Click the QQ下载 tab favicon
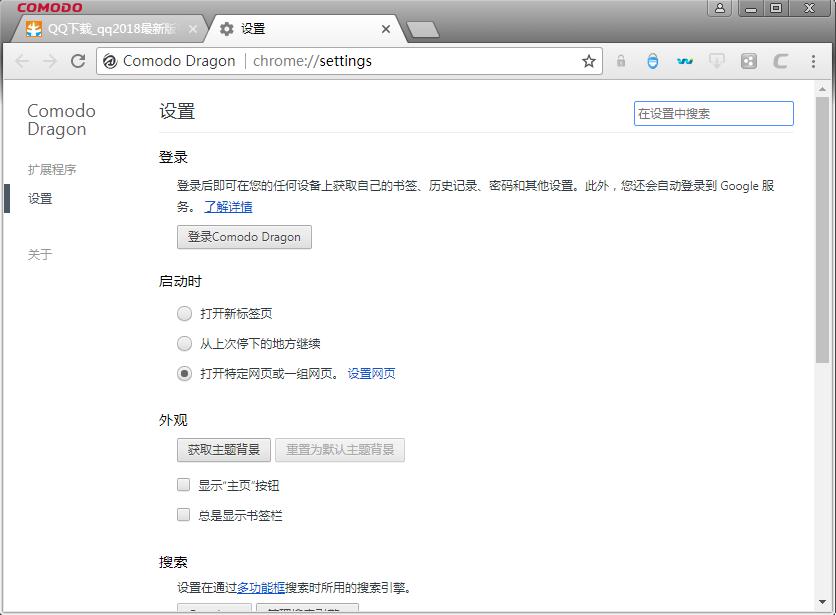 tap(34, 29)
